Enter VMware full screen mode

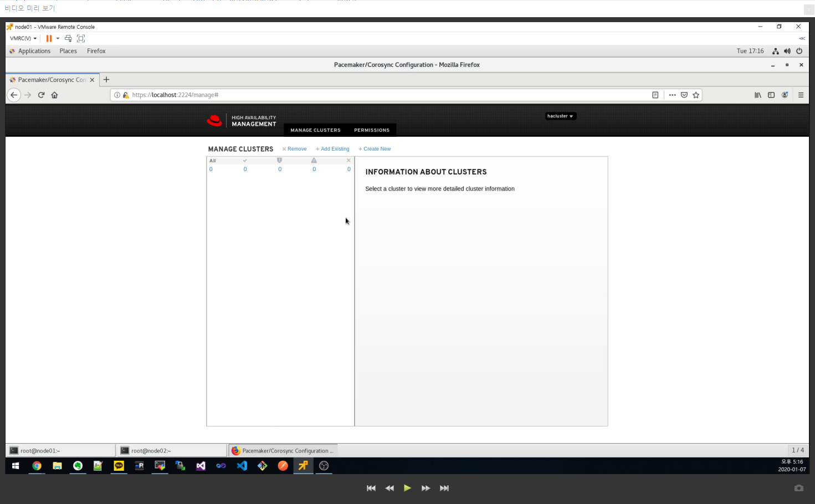point(81,38)
